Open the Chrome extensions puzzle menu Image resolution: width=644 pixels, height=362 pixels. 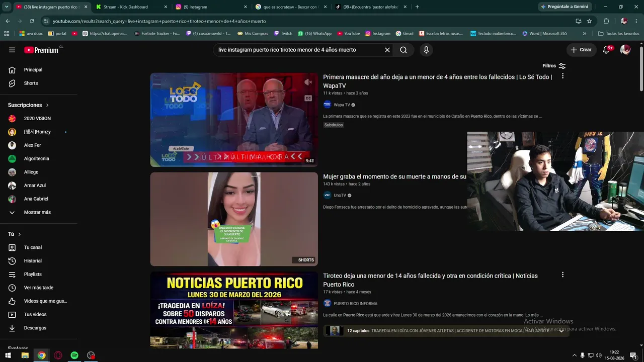point(606,21)
